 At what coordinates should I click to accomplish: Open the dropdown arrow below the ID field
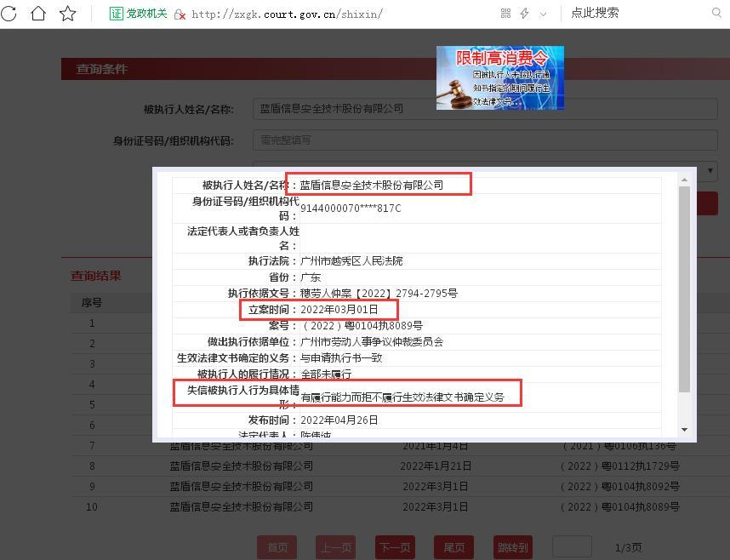click(710, 171)
